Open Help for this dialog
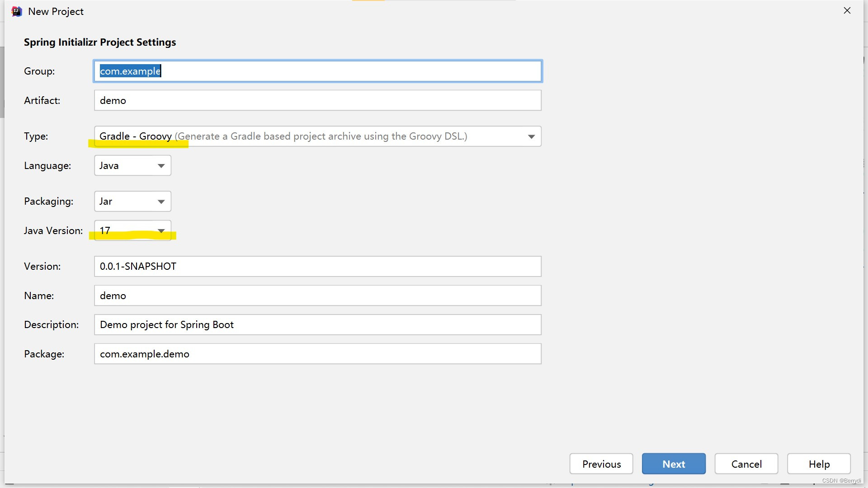The image size is (868, 488). click(819, 464)
